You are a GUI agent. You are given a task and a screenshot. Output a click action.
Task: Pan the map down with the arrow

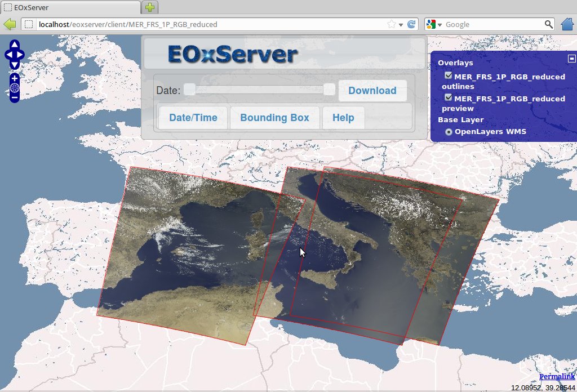point(14,65)
